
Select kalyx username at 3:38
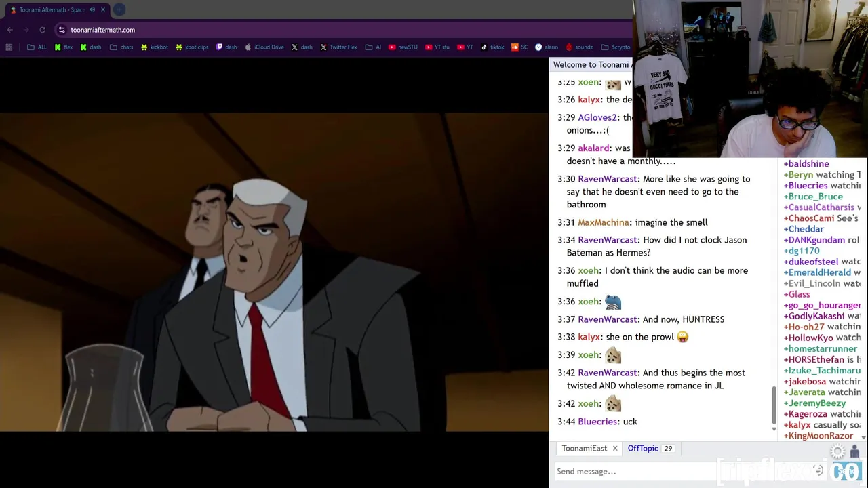tap(589, 337)
